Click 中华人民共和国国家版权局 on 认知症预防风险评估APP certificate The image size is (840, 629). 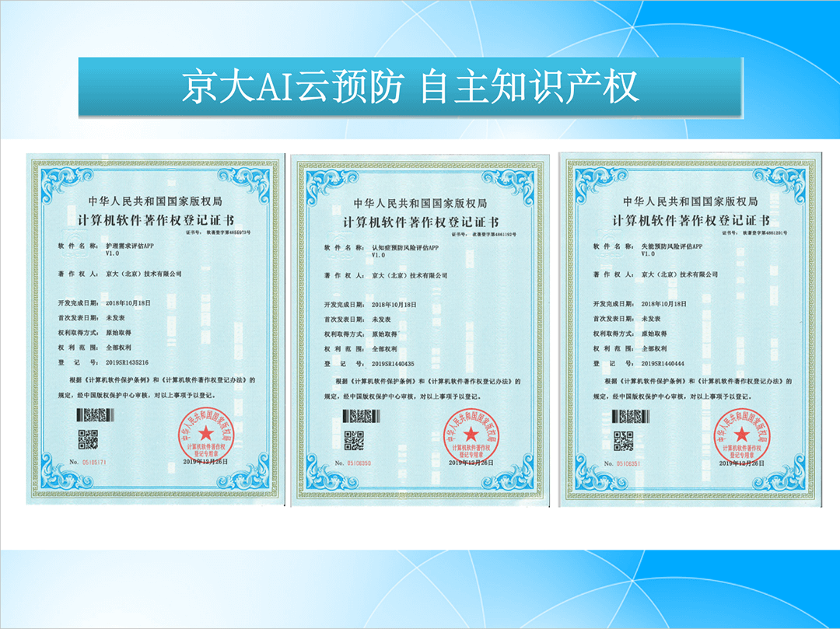[421, 204]
